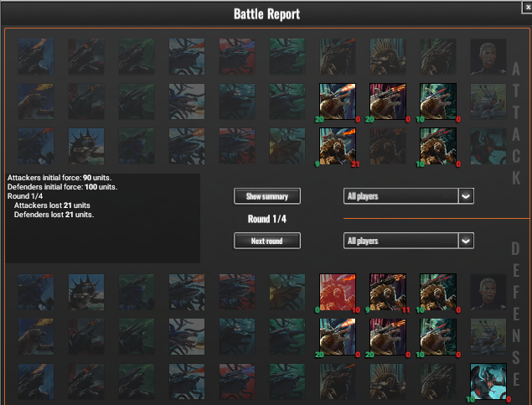Click dimmed winged demon in attack section
This screenshot has height=405, width=532.
click(x=488, y=146)
